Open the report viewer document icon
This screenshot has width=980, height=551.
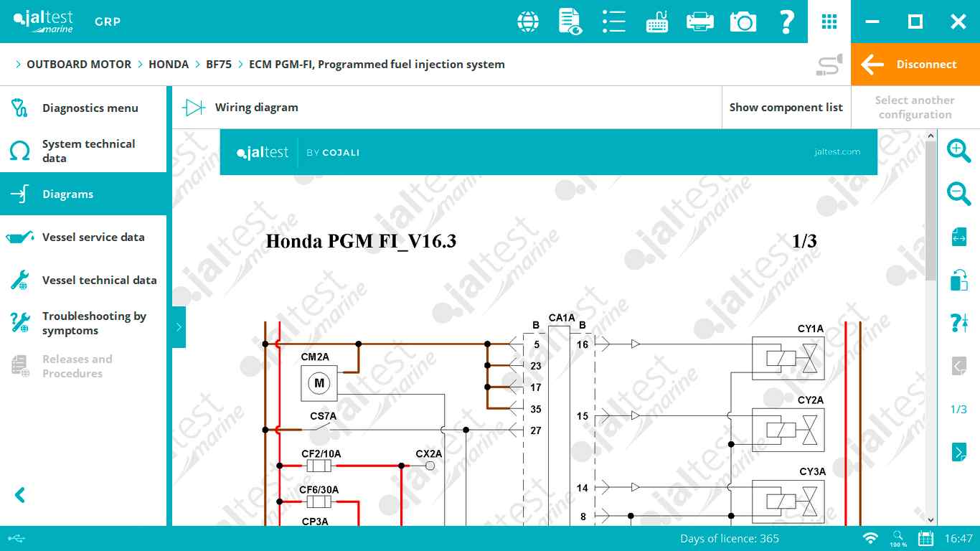(x=570, y=22)
